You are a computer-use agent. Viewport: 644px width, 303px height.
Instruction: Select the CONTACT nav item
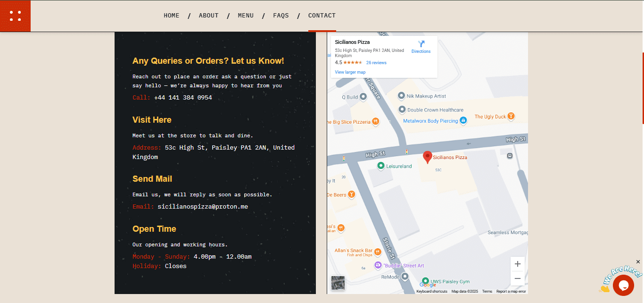click(322, 16)
